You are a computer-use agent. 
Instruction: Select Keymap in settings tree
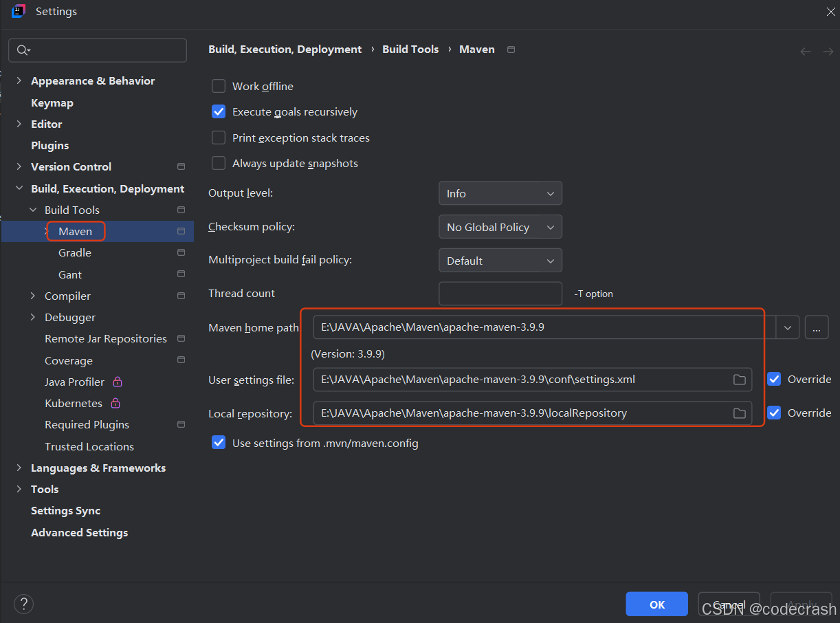coord(52,102)
